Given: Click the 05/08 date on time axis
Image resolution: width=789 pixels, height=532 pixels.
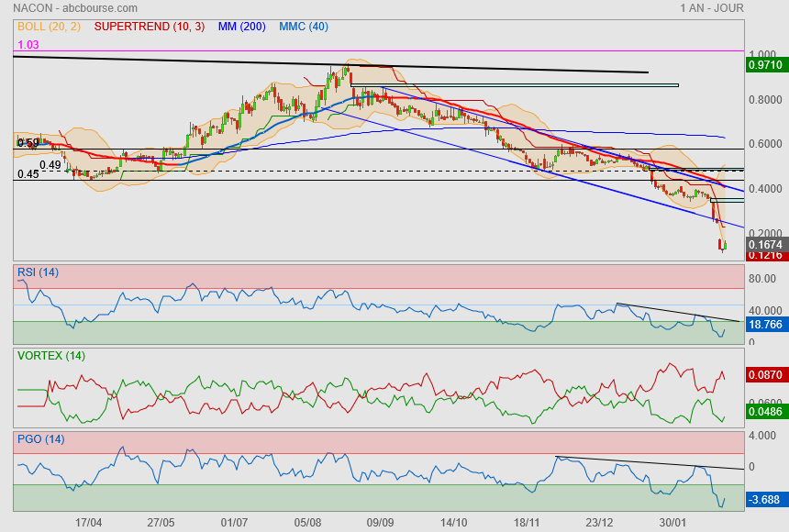Looking at the screenshot, I should click(307, 522).
